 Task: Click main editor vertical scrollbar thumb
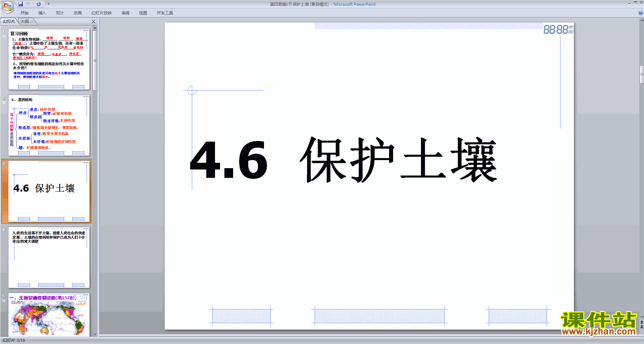pos(642,75)
